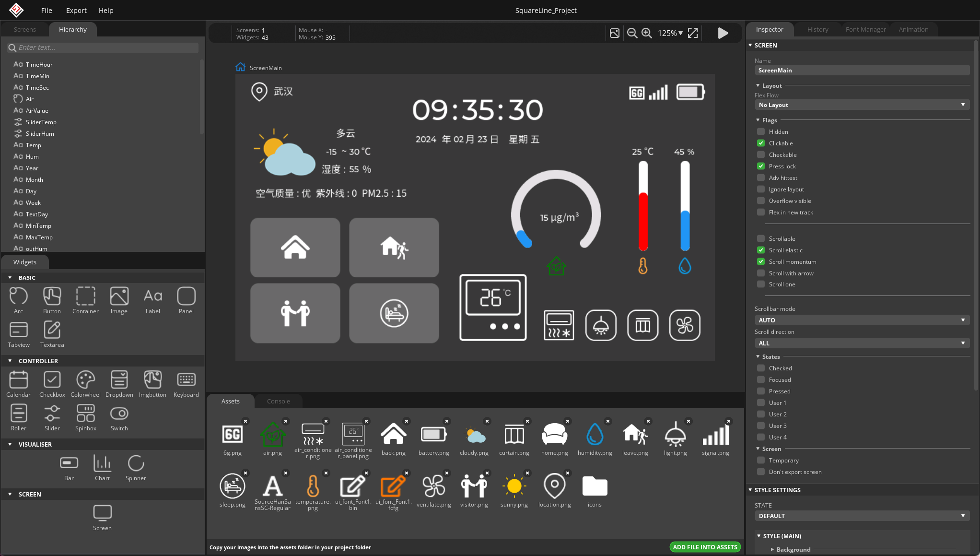Select the sunny.png asset thumbnail
This screenshot has height=556, width=980.
(x=514, y=486)
